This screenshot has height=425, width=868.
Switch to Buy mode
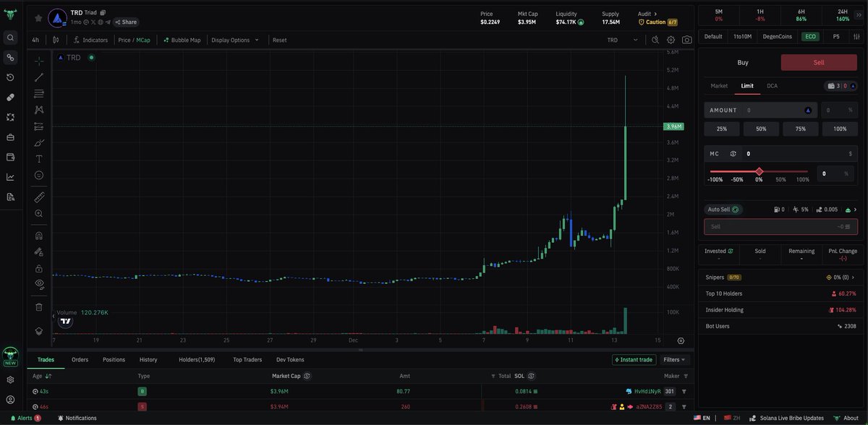coord(743,62)
